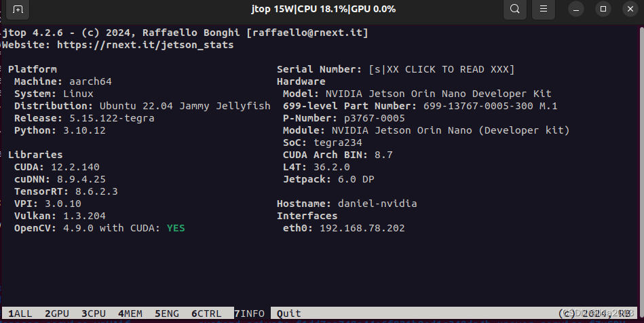Click the Libraries section heading
This screenshot has height=323, width=644.
tap(35, 155)
